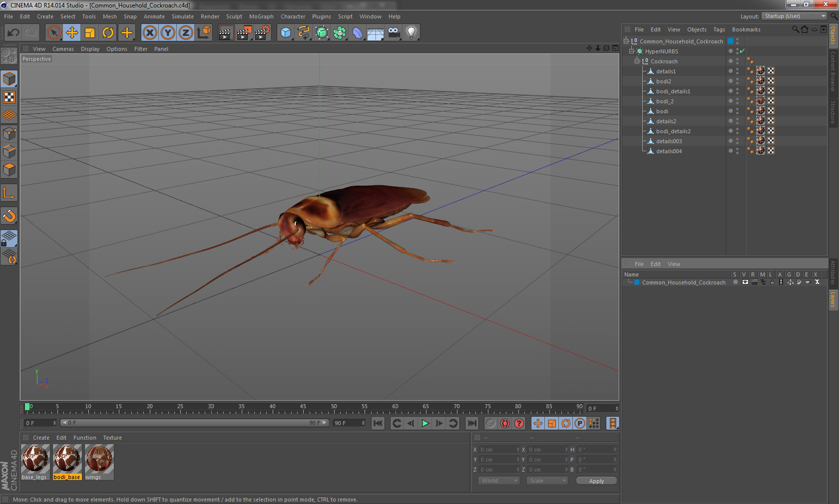Screen dimensions: 839x504
Task: Open the Layout Startup dropdown
Action: point(795,16)
